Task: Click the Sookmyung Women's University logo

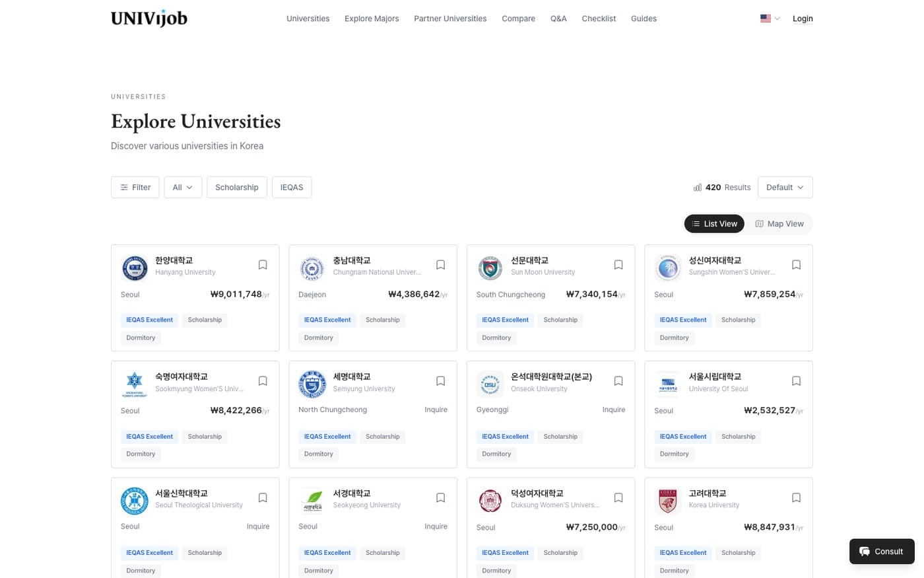Action: tap(135, 384)
